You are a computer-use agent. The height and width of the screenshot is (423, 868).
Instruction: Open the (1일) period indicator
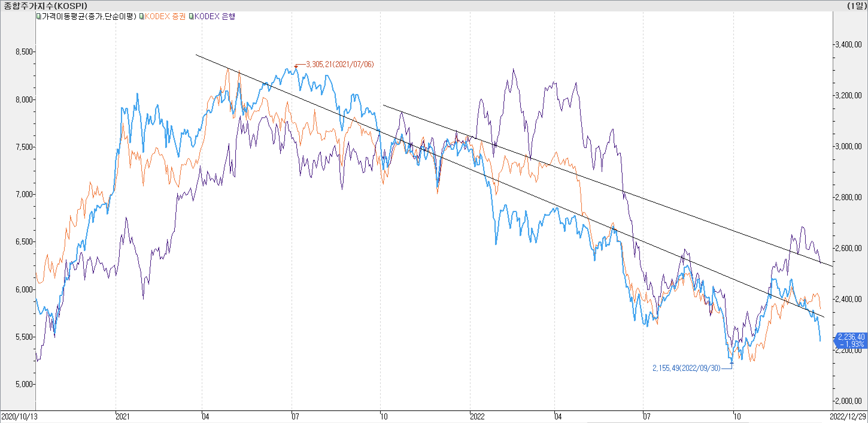pos(857,6)
